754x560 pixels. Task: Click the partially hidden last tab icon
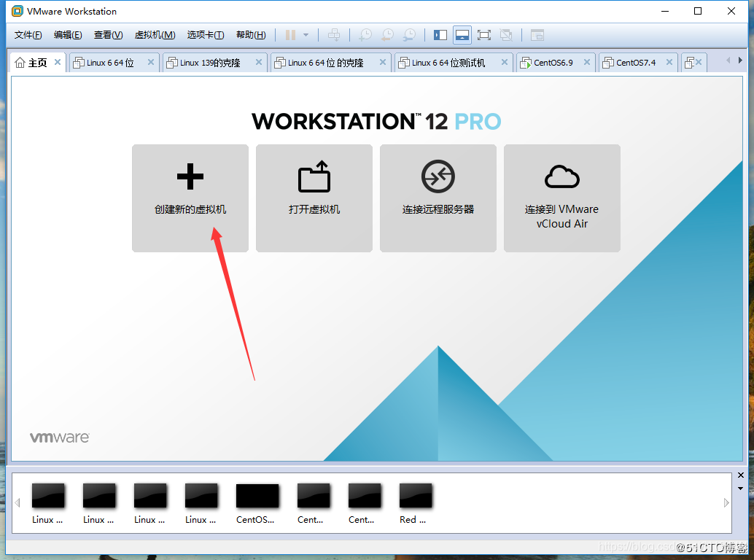point(690,63)
